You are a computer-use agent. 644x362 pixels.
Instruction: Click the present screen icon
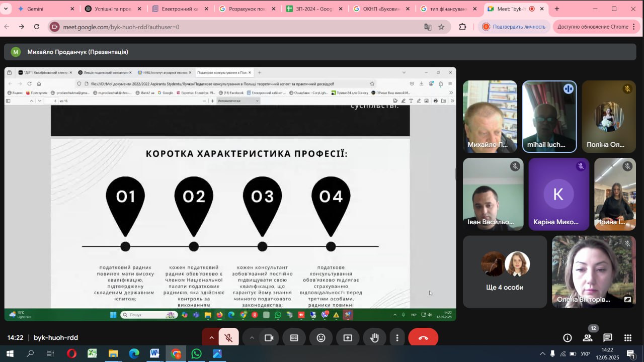348,338
